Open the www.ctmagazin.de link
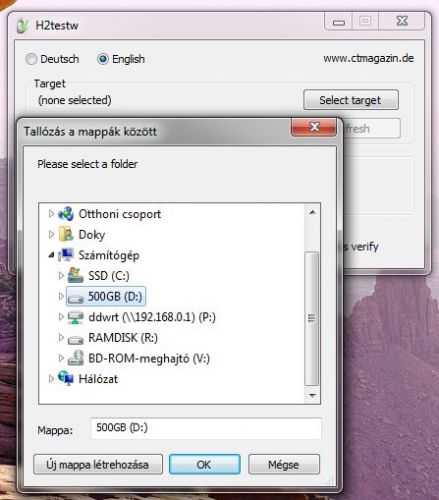This screenshot has width=439, height=500. tap(368, 58)
